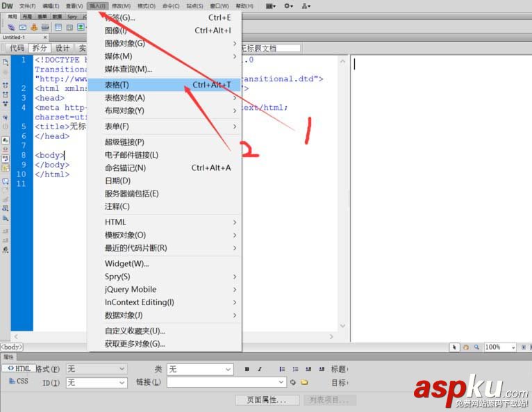532x412 pixels.
Task: Activate the Hand tool in status bar
Action: (466, 347)
